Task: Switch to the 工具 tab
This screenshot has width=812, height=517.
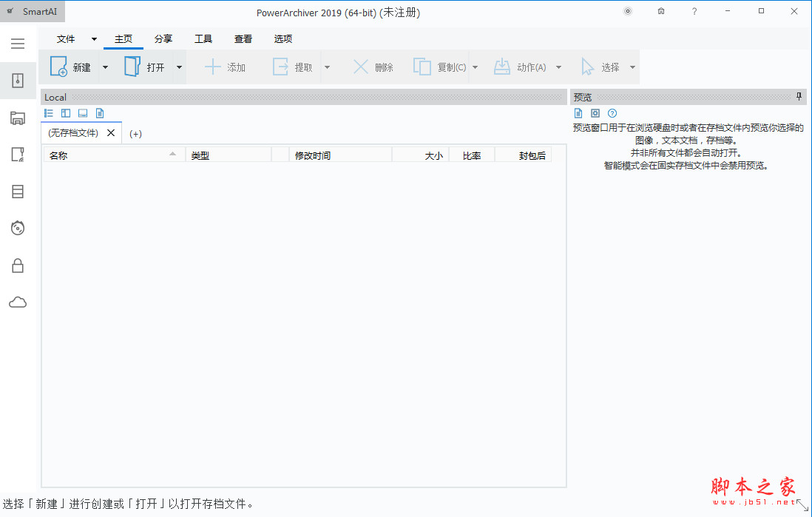Action: 203,39
